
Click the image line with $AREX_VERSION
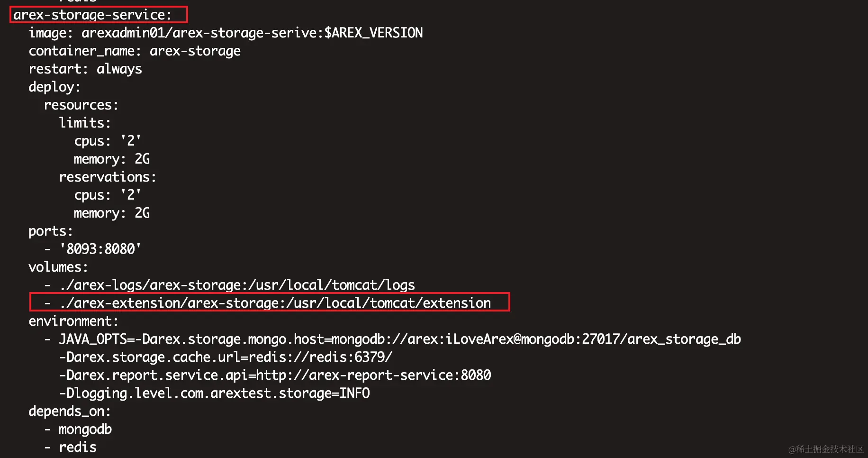pyautogui.click(x=226, y=33)
